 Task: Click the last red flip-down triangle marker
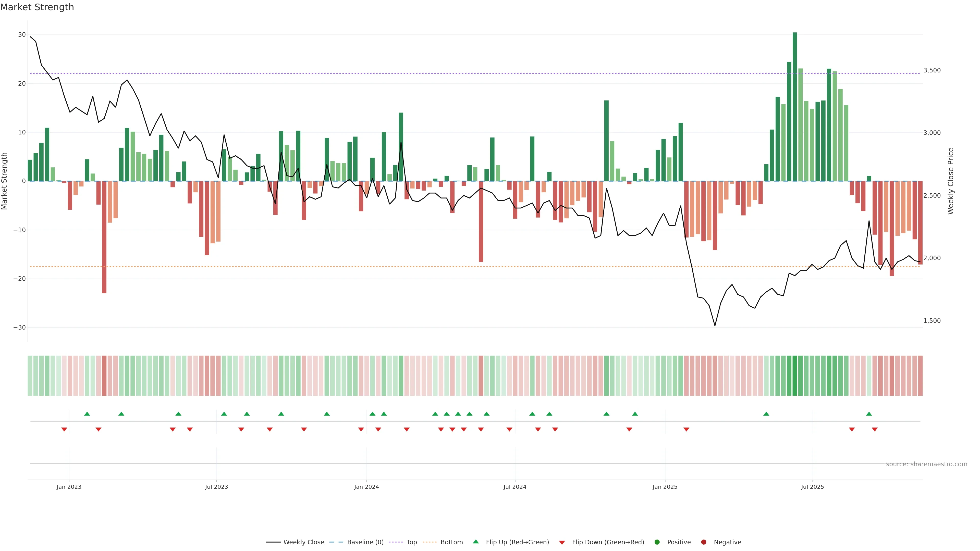pyautogui.click(x=875, y=429)
